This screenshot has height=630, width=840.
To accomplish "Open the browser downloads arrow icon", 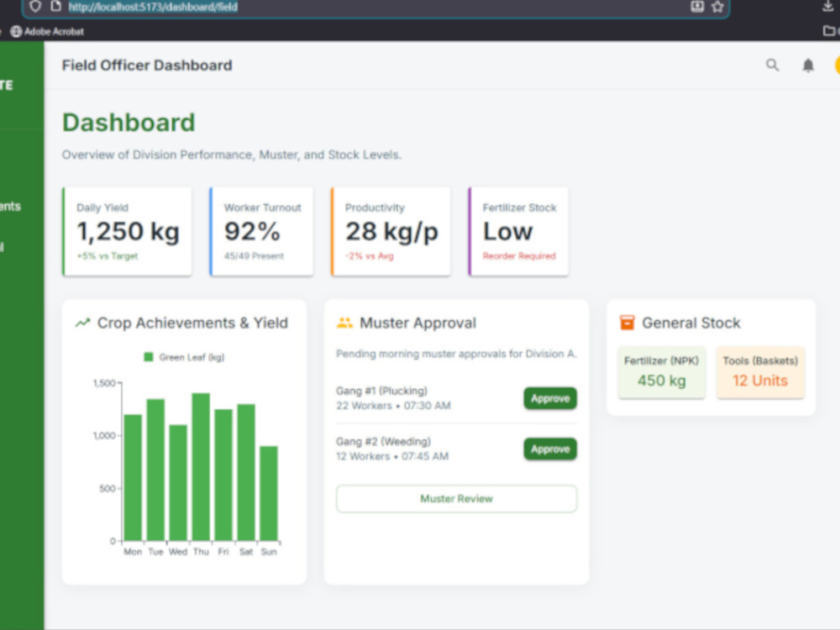I will tap(827, 7).
